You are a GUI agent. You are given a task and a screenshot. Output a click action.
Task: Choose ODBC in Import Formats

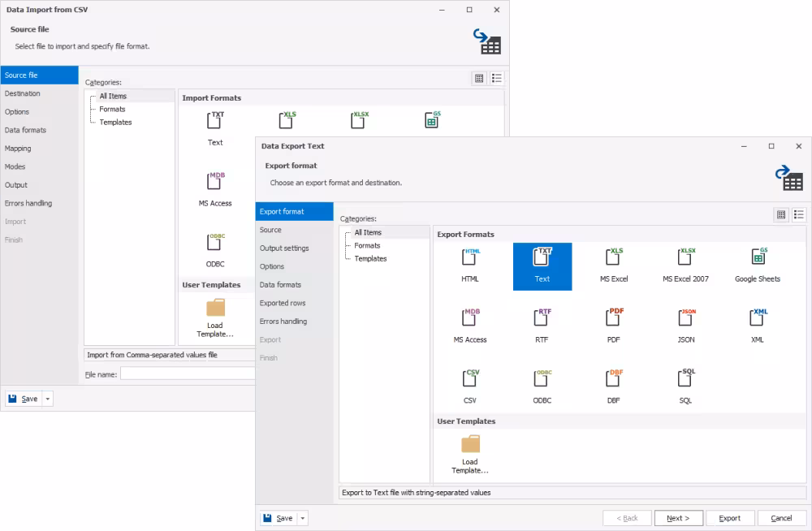215,251
